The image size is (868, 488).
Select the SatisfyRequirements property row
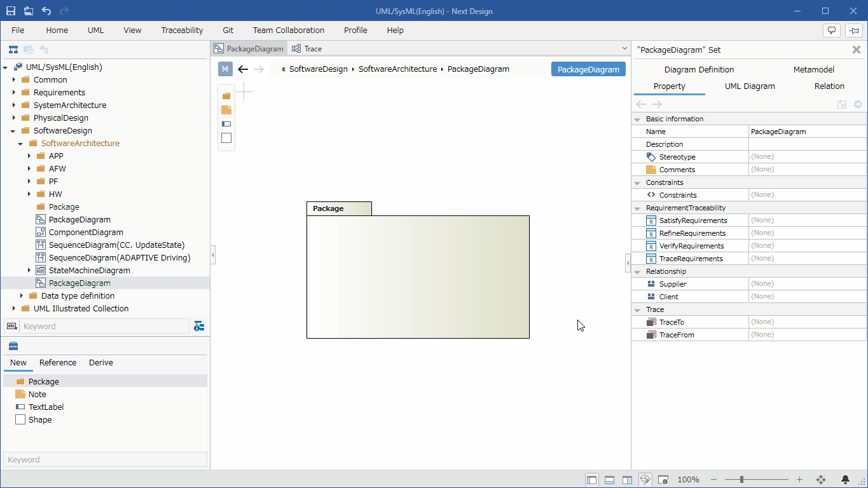[749, 220]
